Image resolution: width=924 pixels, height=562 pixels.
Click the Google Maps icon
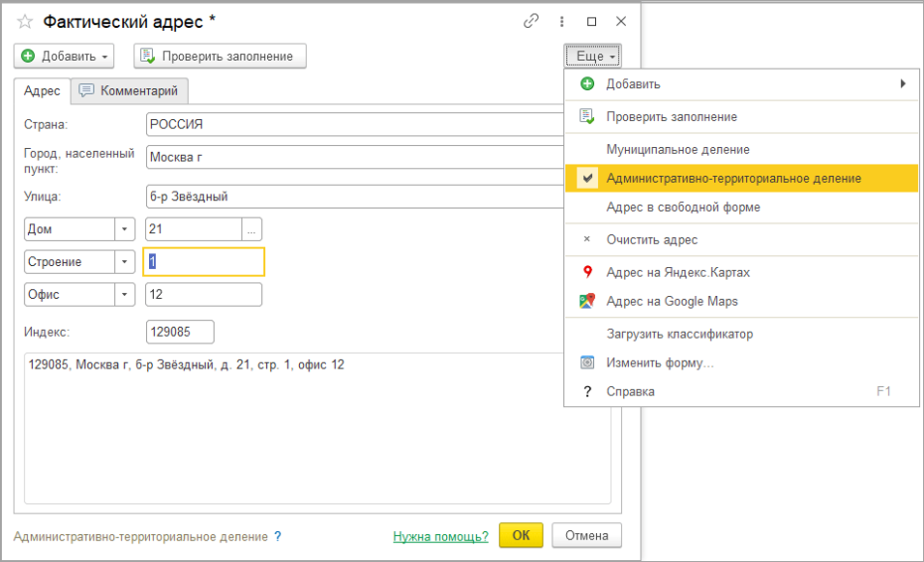(x=587, y=301)
